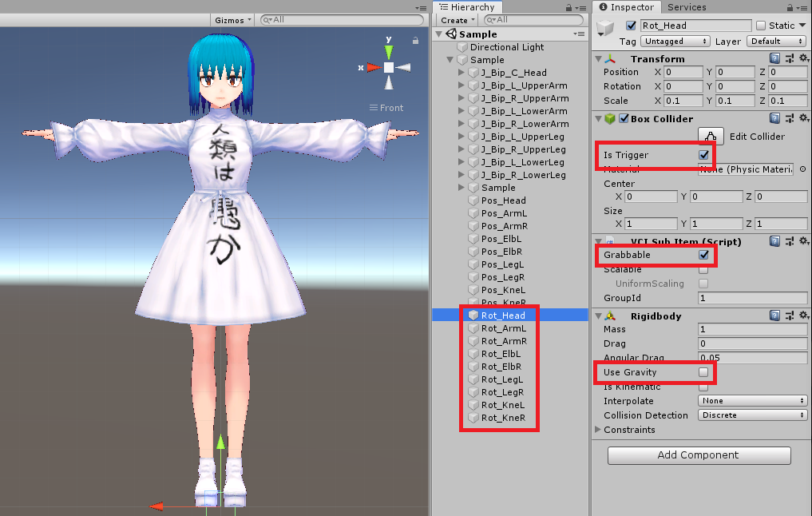Enable the Static checkbox

(761, 26)
